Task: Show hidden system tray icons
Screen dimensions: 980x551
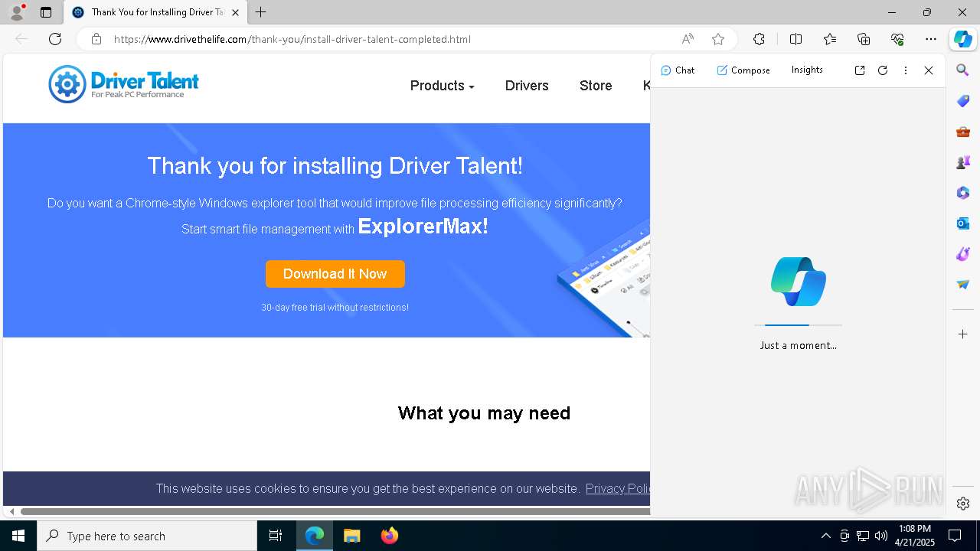Action: pos(825,536)
